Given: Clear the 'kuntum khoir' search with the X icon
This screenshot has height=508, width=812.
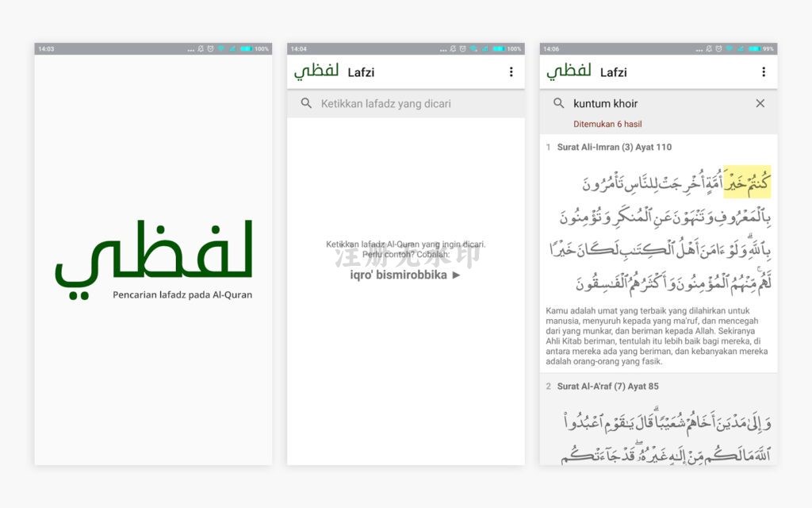Looking at the screenshot, I should pos(760,103).
